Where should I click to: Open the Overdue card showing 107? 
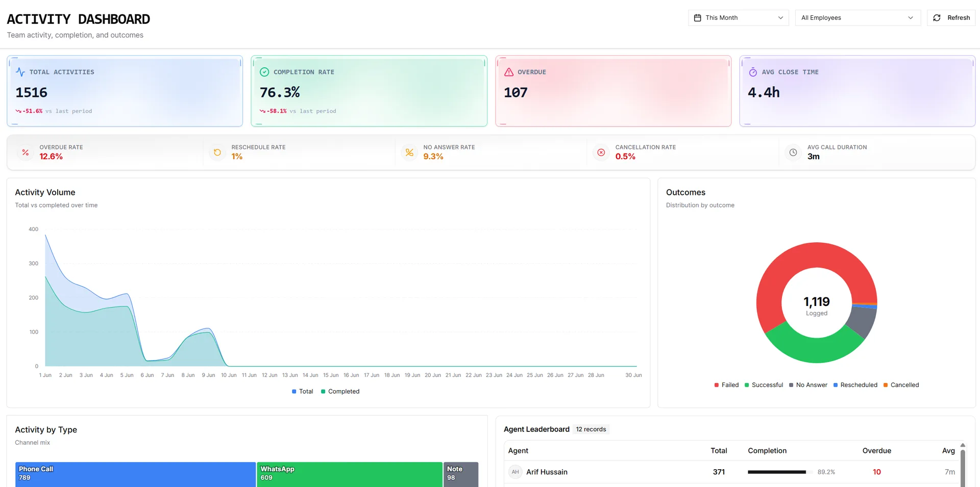[613, 91]
